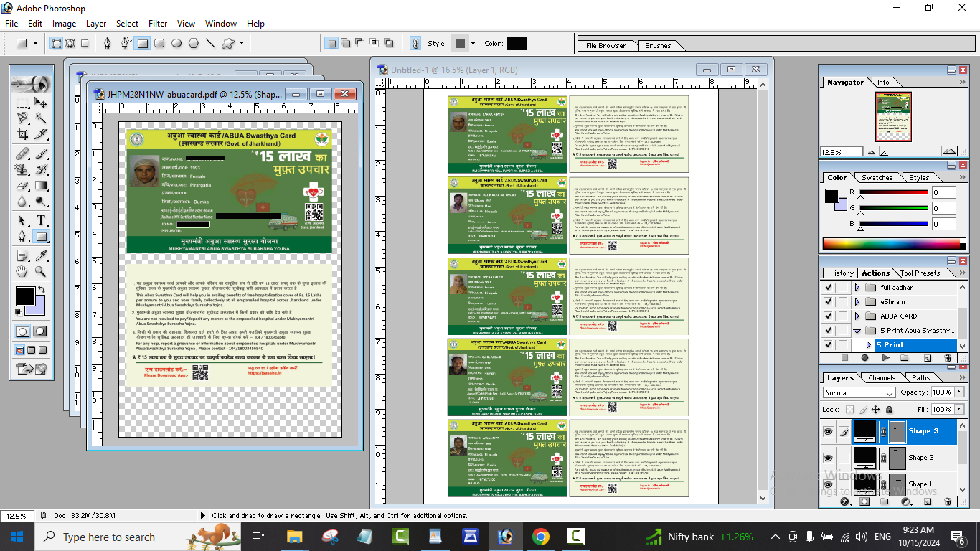Click the Color swatch in the options bar
This screenshot has width=980, height=551.
(516, 44)
